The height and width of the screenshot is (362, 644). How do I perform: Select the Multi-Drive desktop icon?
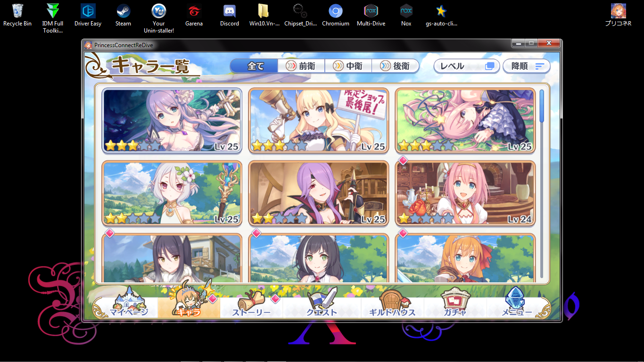coord(371,15)
